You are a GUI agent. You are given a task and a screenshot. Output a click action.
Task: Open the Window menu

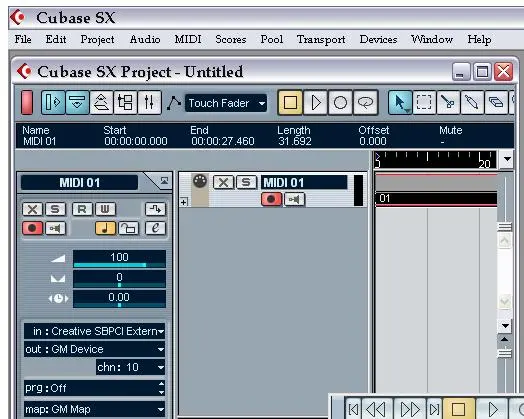(432, 39)
